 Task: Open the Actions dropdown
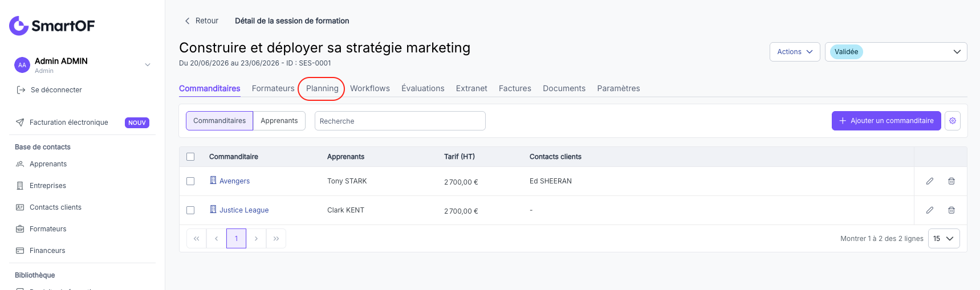click(x=795, y=52)
